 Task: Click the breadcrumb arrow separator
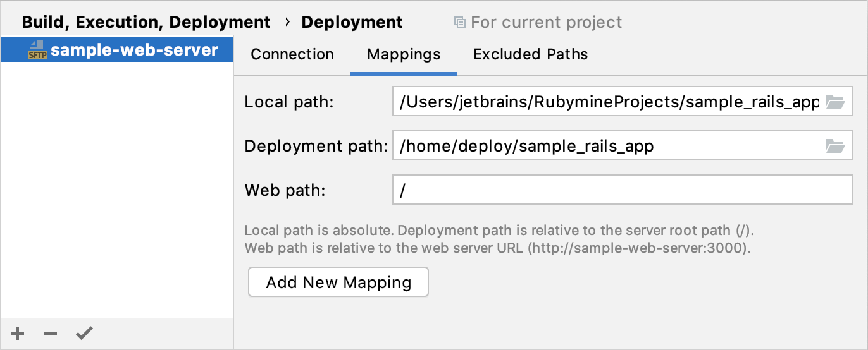[x=287, y=22]
